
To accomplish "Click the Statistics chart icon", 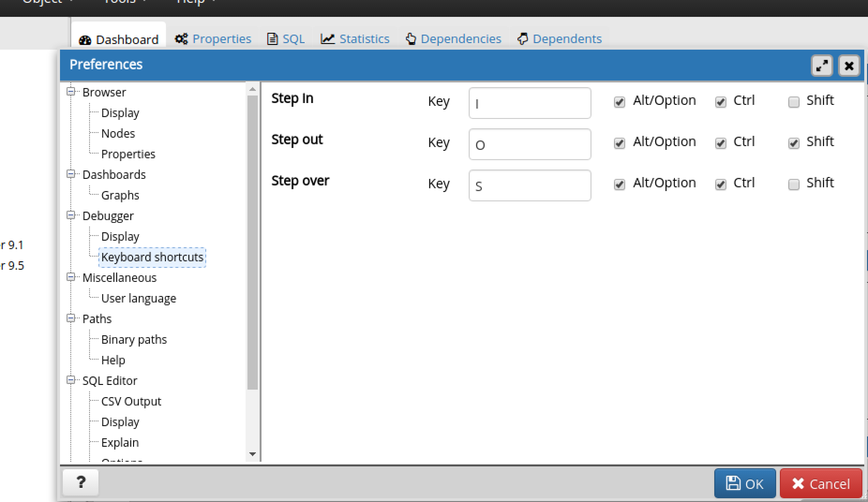I will coord(328,38).
